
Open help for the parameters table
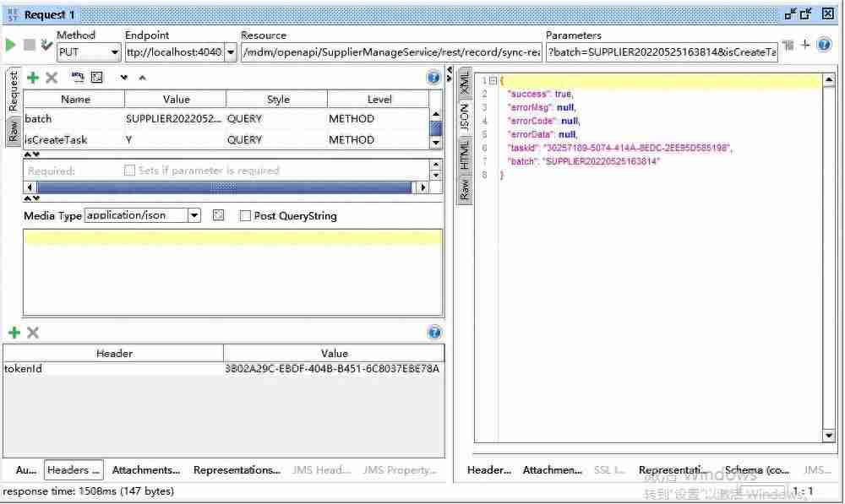coord(433,78)
